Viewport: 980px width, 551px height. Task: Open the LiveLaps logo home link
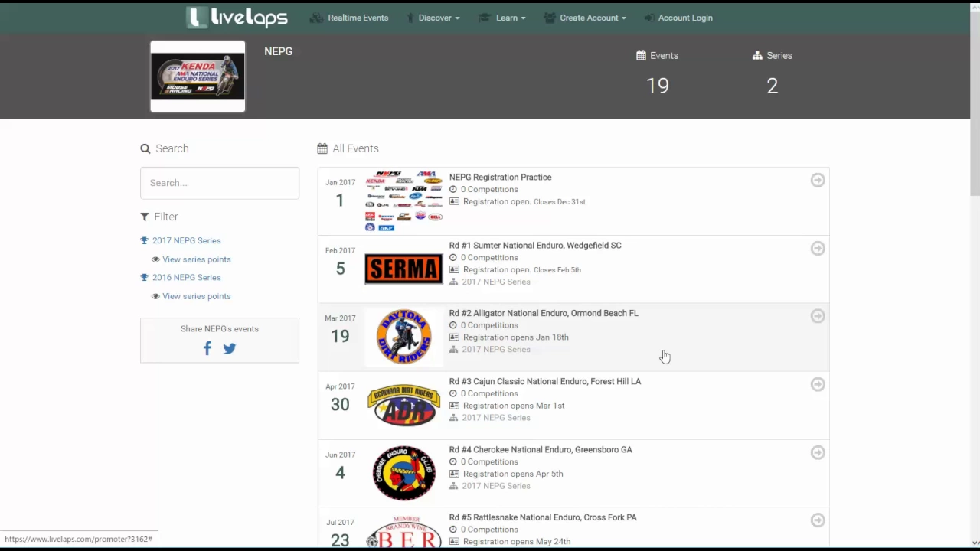click(x=237, y=17)
